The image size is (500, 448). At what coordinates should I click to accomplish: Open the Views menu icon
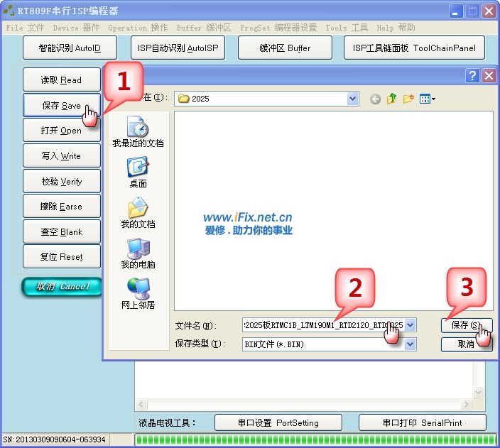[x=428, y=99]
